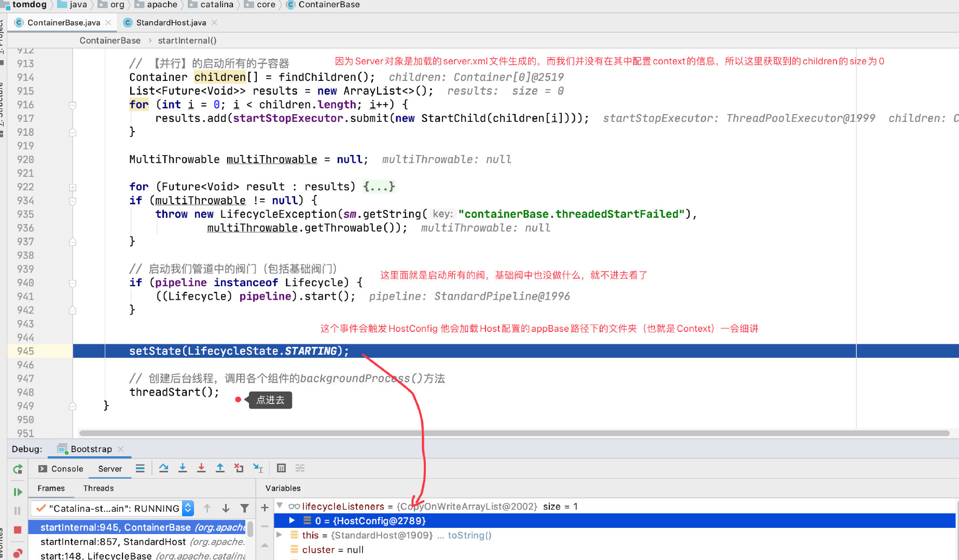Close the ContainerBase.java tab
Viewport: 959px width, 560px height.
point(108,23)
